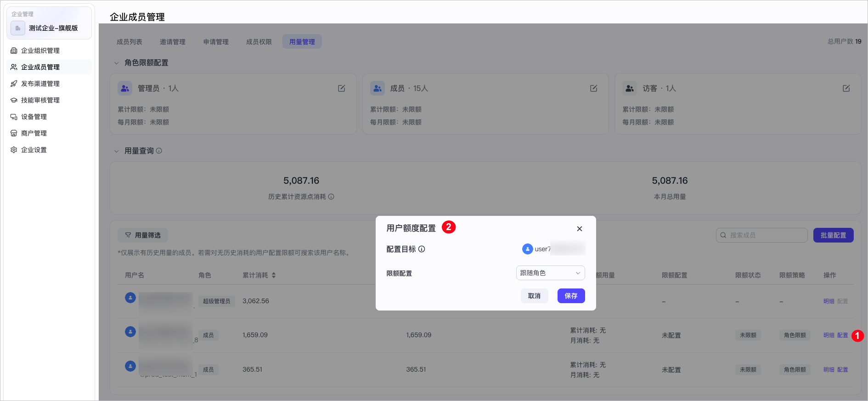Collapse the 用量查询 section
The width and height of the screenshot is (868, 401).
pyautogui.click(x=117, y=151)
